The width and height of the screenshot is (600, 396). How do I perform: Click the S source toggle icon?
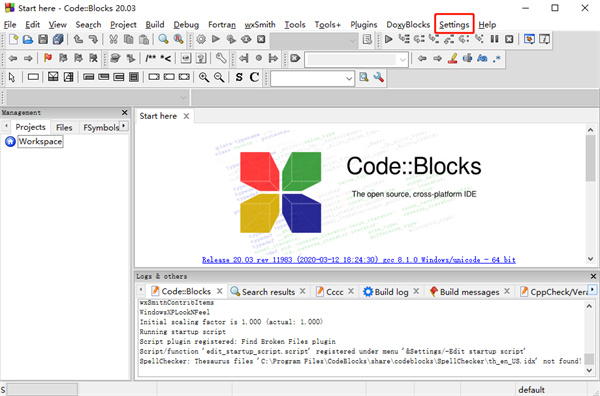pos(239,77)
